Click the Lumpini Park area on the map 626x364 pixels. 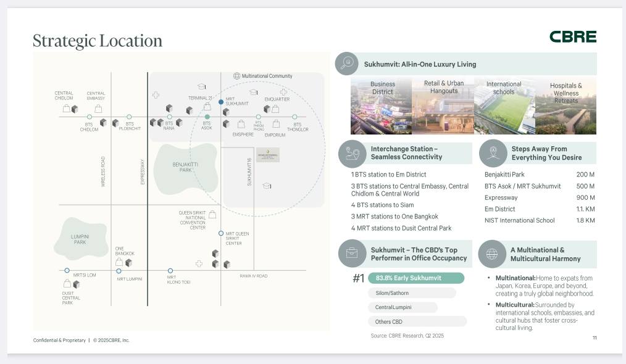pyautogui.click(x=80, y=239)
